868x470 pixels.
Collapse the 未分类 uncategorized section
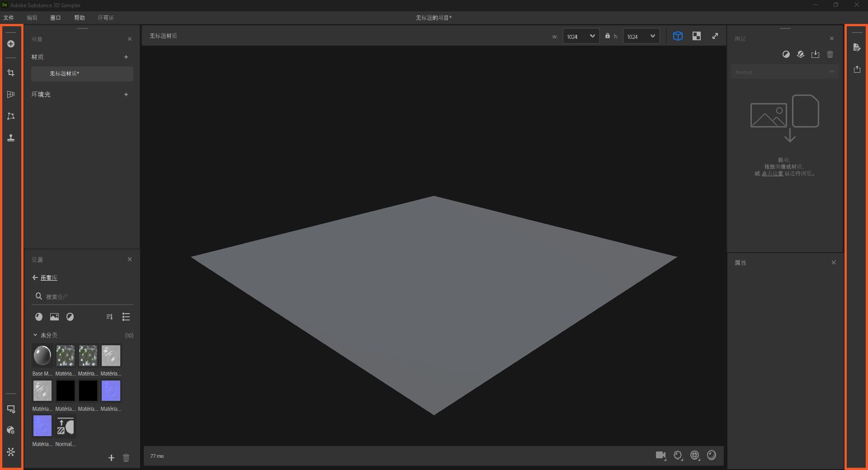click(x=35, y=335)
